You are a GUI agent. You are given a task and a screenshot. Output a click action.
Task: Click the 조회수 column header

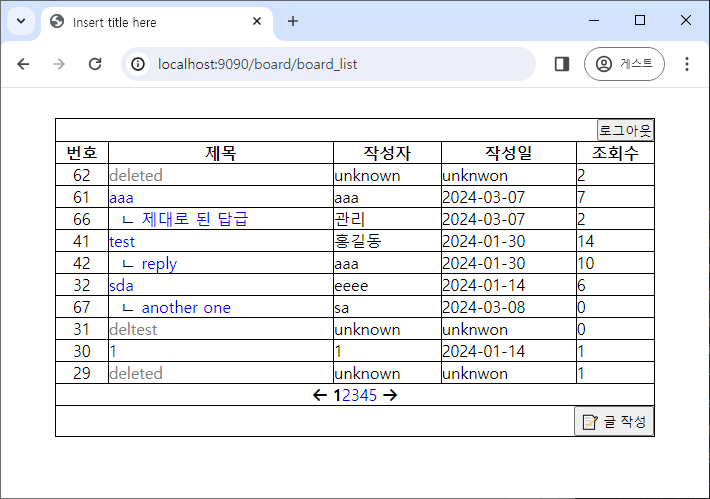pyautogui.click(x=615, y=153)
